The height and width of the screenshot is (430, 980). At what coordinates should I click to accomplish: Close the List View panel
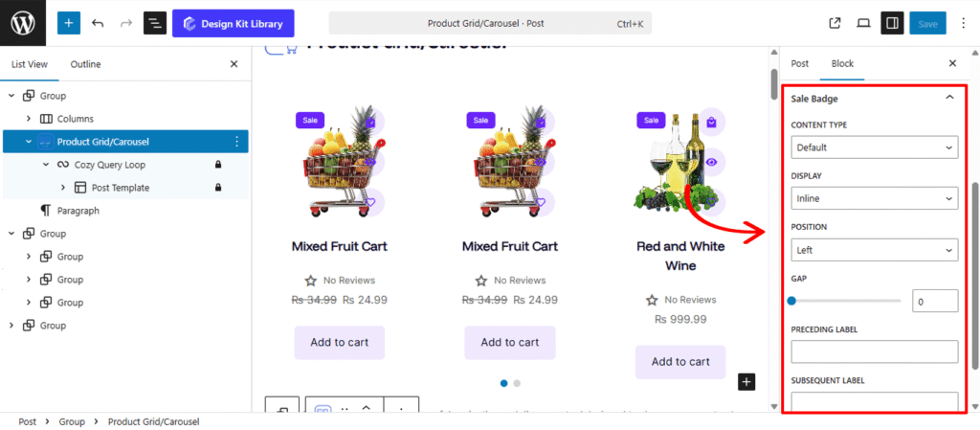234,64
